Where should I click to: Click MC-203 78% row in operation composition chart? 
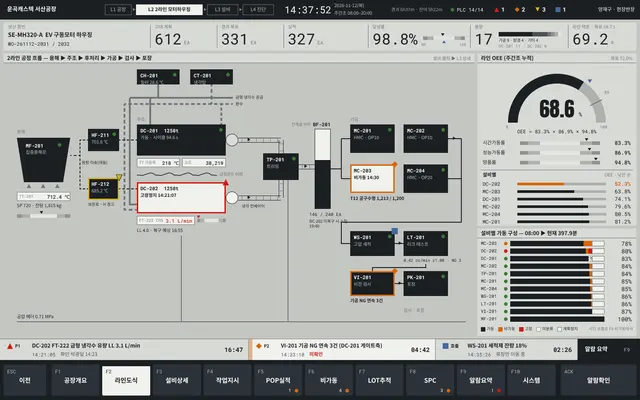[x=557, y=244]
